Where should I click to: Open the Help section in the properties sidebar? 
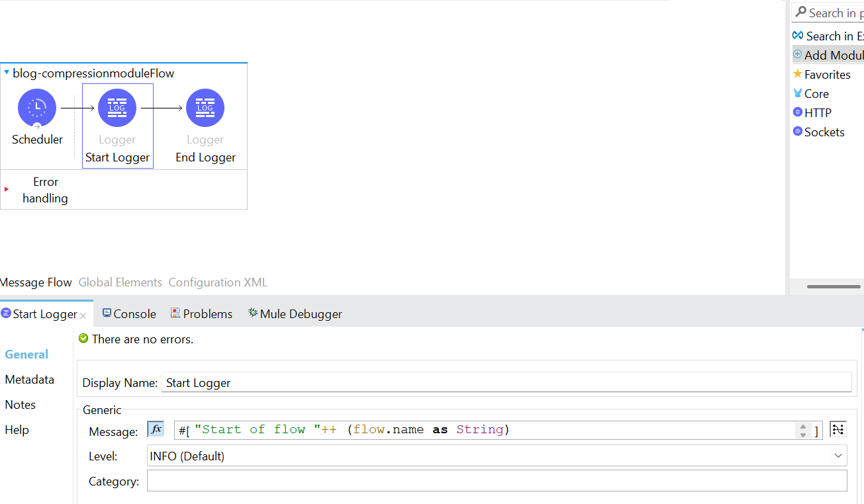[17, 429]
